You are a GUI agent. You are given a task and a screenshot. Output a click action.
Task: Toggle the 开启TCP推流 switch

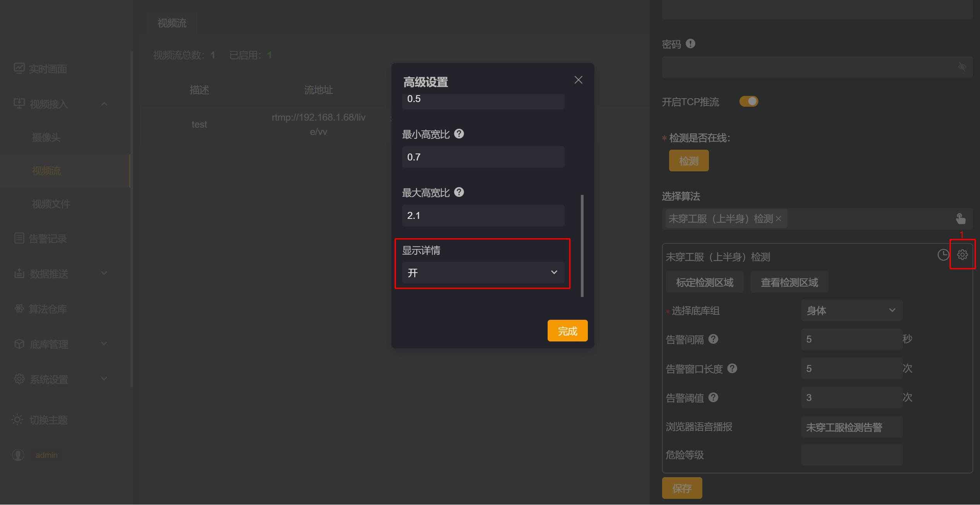click(749, 101)
